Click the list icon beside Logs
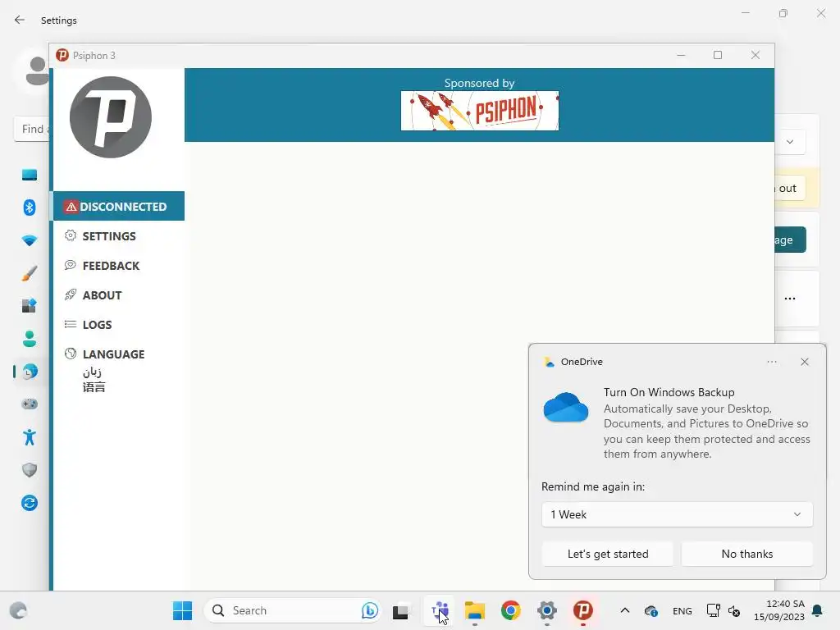840x630 pixels. tap(71, 324)
